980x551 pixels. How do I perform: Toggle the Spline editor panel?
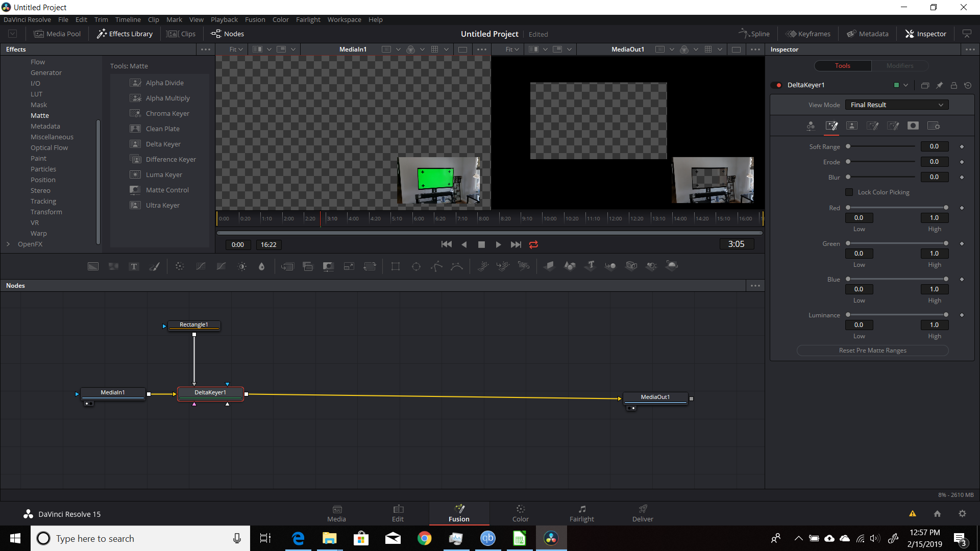pos(754,34)
